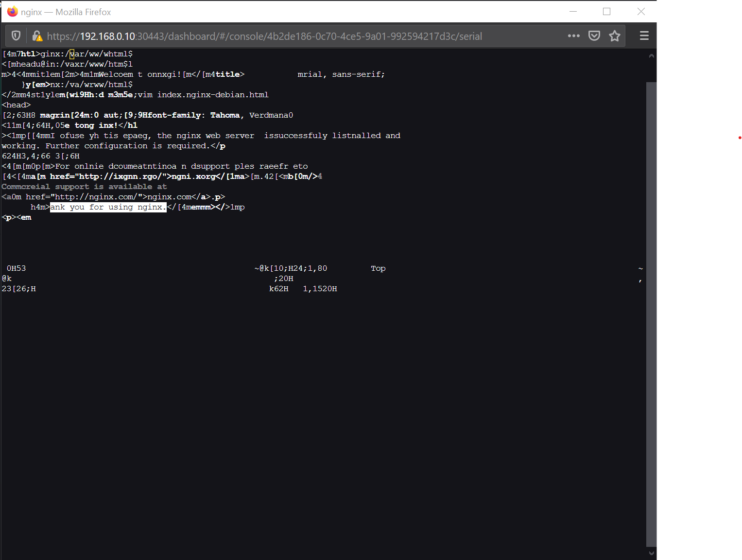Click the red dot marker beside the window
Viewport: 742px width, 560px height.
pyautogui.click(x=739, y=138)
